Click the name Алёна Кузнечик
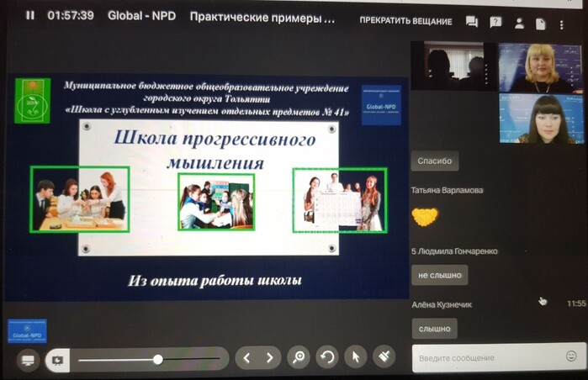588x380 pixels. pyautogui.click(x=442, y=304)
